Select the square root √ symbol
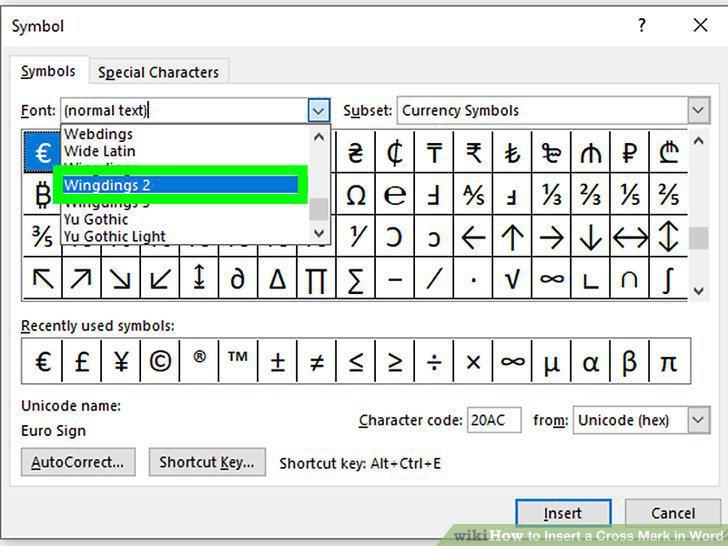728x546 pixels. click(x=512, y=279)
